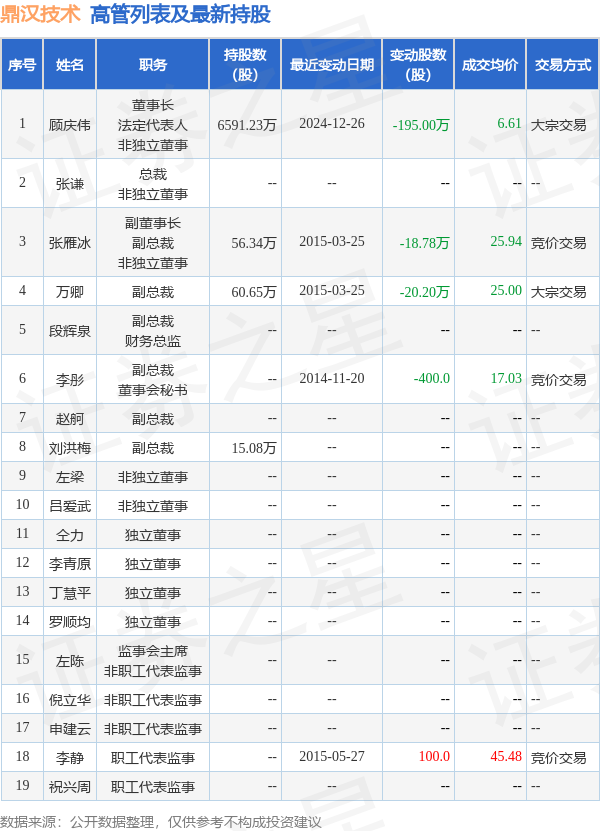Click the date 2024-12-26

point(332,123)
